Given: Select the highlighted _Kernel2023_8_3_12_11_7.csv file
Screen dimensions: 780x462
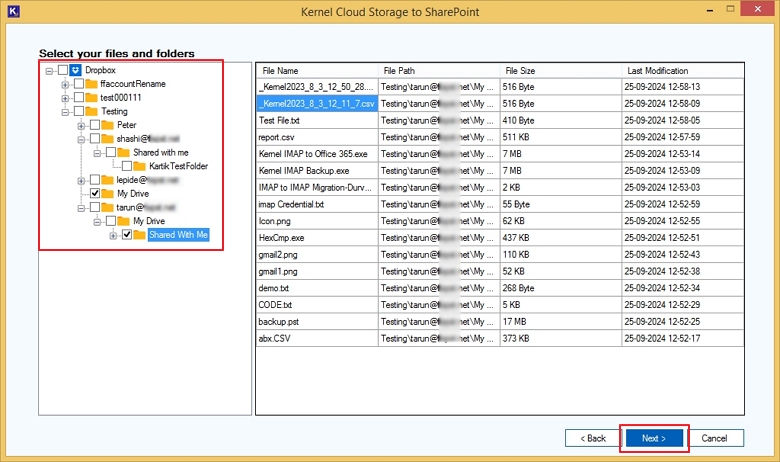Looking at the screenshot, I should 317,103.
